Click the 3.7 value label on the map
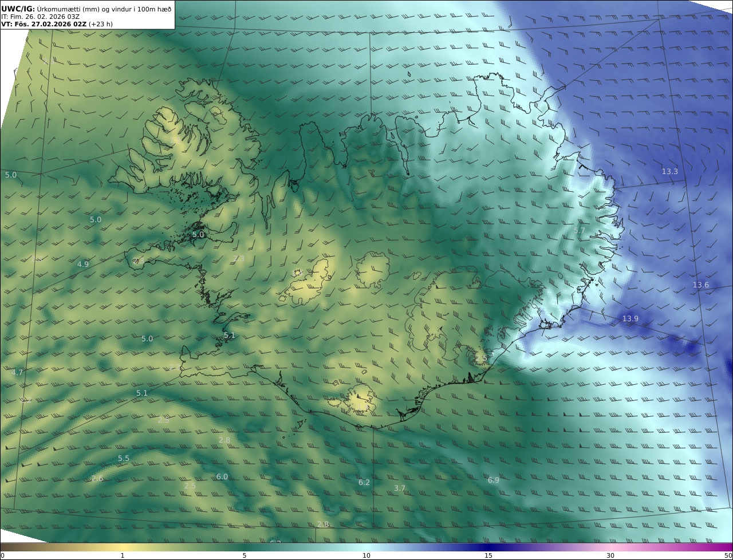The height and width of the screenshot is (560, 733). [400, 488]
